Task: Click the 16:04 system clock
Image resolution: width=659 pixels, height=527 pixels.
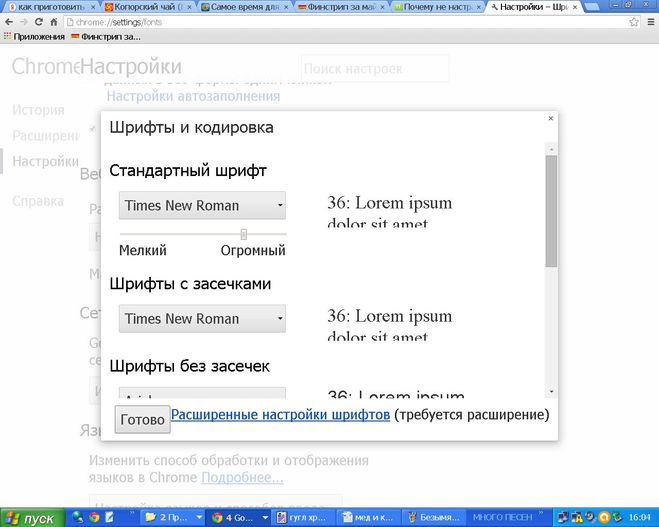Action: pyautogui.click(x=639, y=517)
